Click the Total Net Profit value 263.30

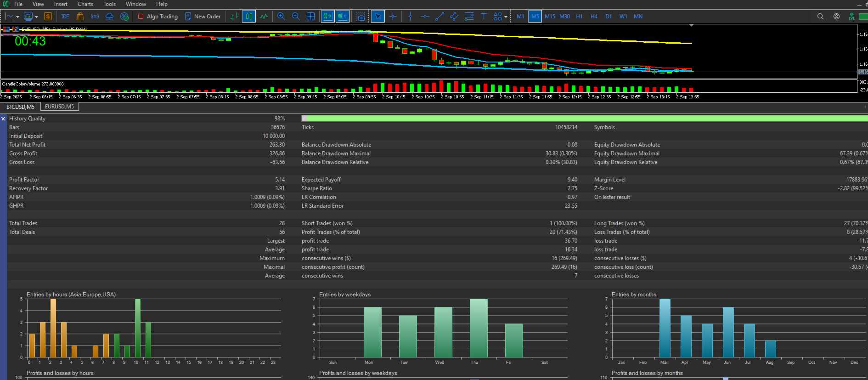[x=277, y=145]
